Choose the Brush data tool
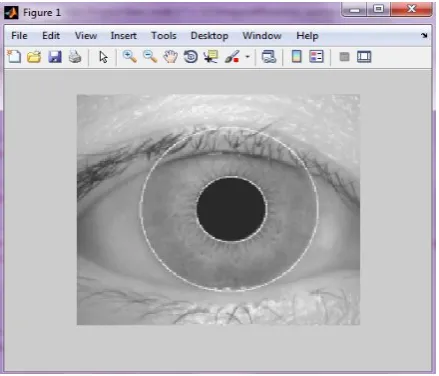439x376 pixels. coord(232,57)
